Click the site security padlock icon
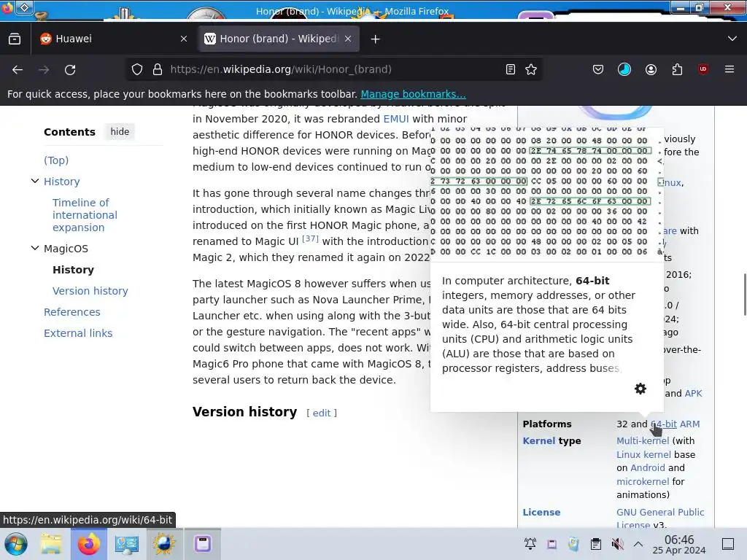The height and width of the screenshot is (560, 747). point(158,69)
